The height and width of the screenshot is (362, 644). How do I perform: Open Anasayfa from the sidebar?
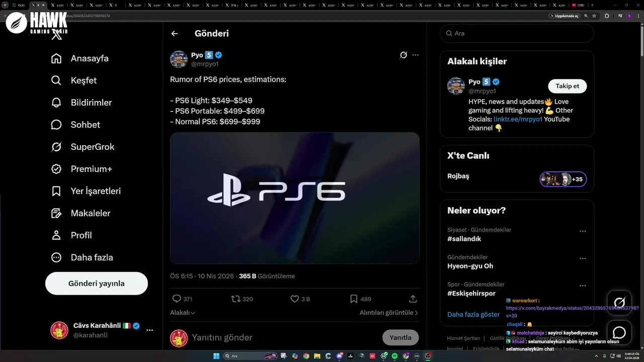80,58
